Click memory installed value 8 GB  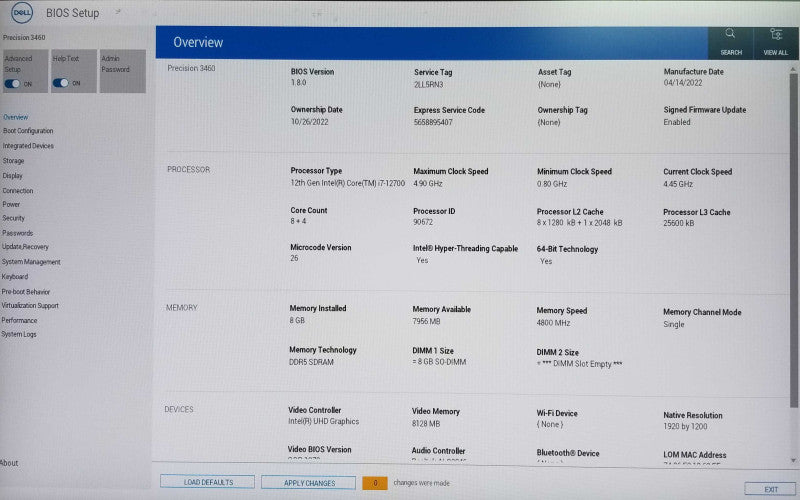tap(297, 320)
